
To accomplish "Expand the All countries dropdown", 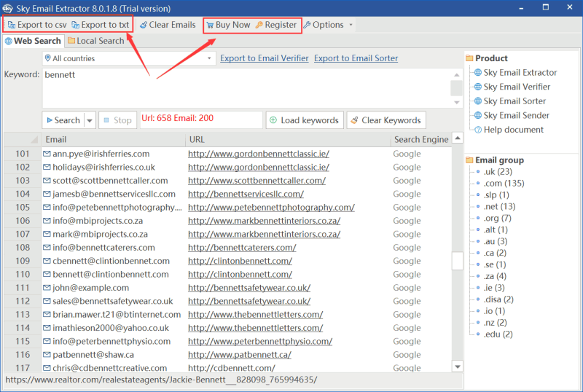I will (210, 58).
